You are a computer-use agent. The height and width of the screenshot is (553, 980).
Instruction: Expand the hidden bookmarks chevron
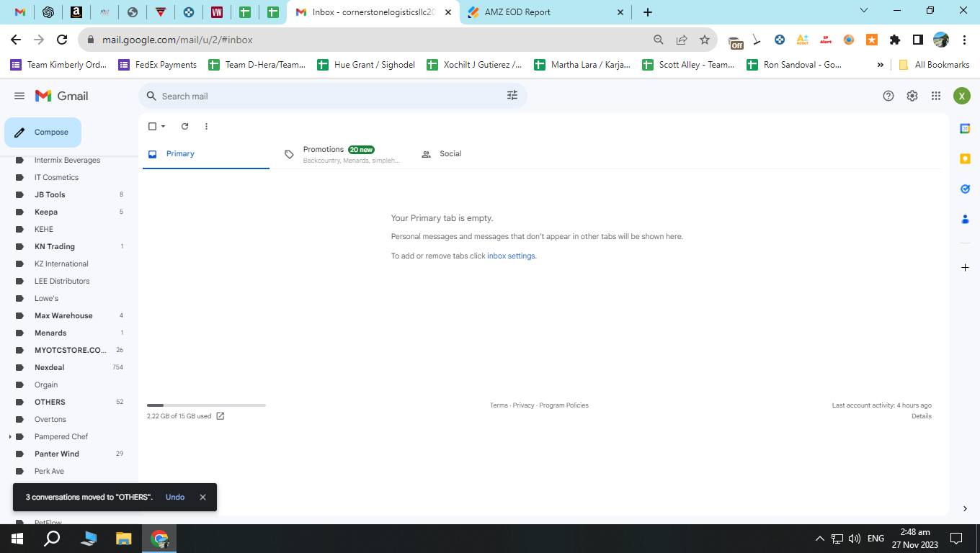[880, 65]
